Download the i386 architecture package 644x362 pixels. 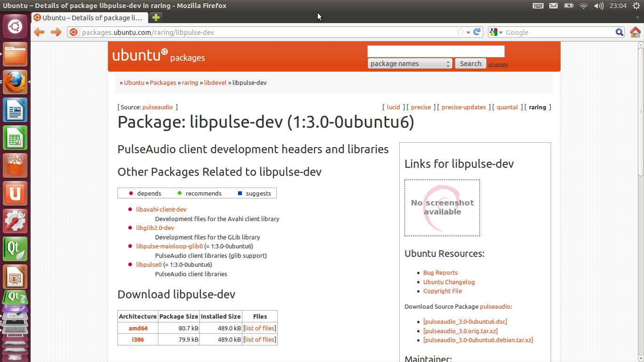[x=138, y=339]
